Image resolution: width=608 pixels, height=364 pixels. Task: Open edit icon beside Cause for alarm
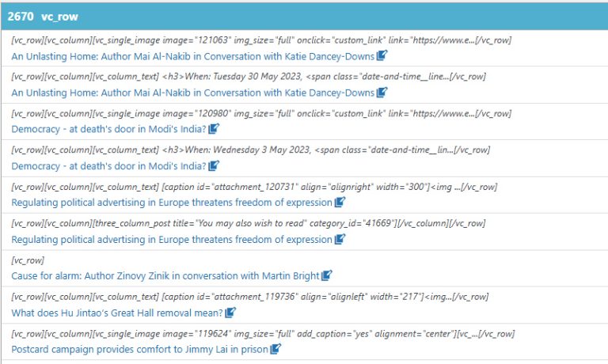tap(326, 275)
